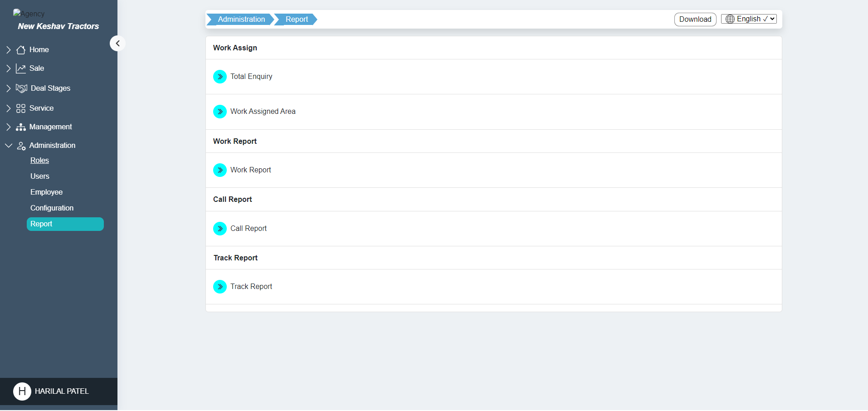Open the Roles link

(39, 161)
